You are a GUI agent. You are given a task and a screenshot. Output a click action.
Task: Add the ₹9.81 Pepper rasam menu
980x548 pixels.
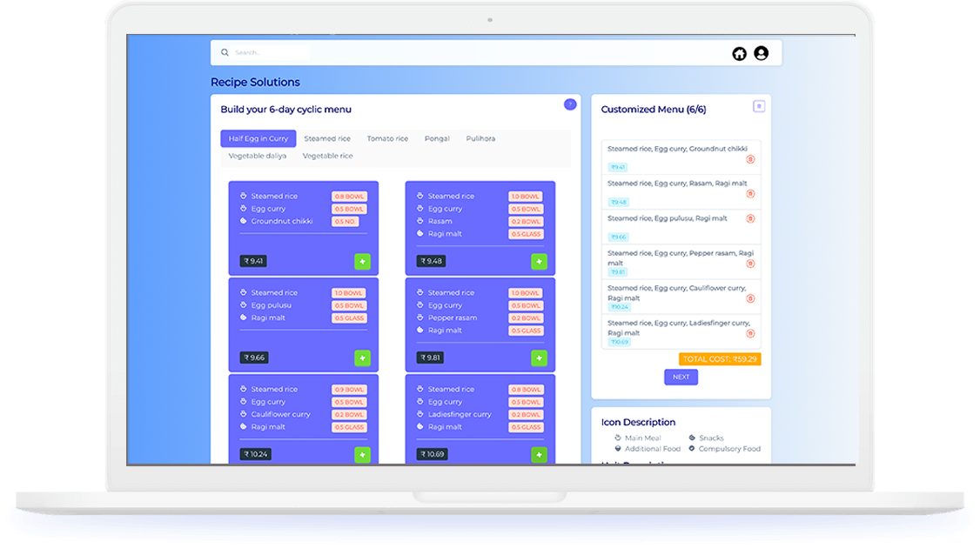tap(539, 358)
